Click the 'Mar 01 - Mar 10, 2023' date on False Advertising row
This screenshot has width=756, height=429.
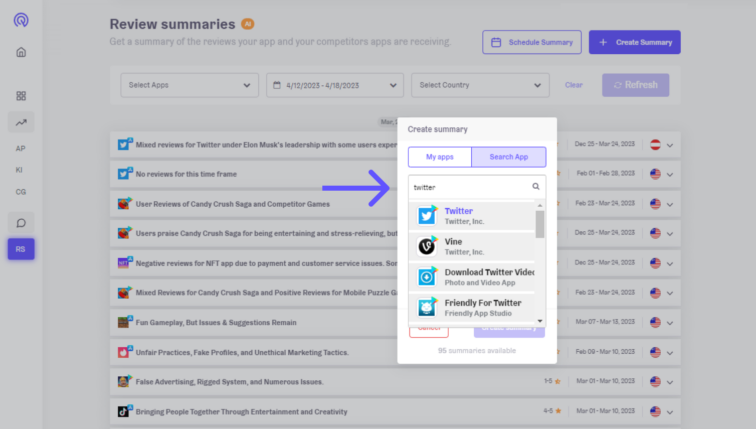(x=606, y=381)
